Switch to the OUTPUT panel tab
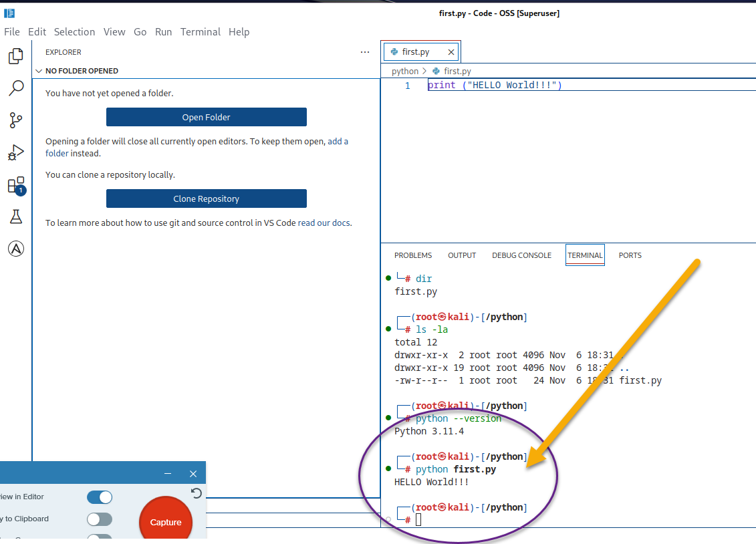The height and width of the screenshot is (544, 756). point(462,255)
